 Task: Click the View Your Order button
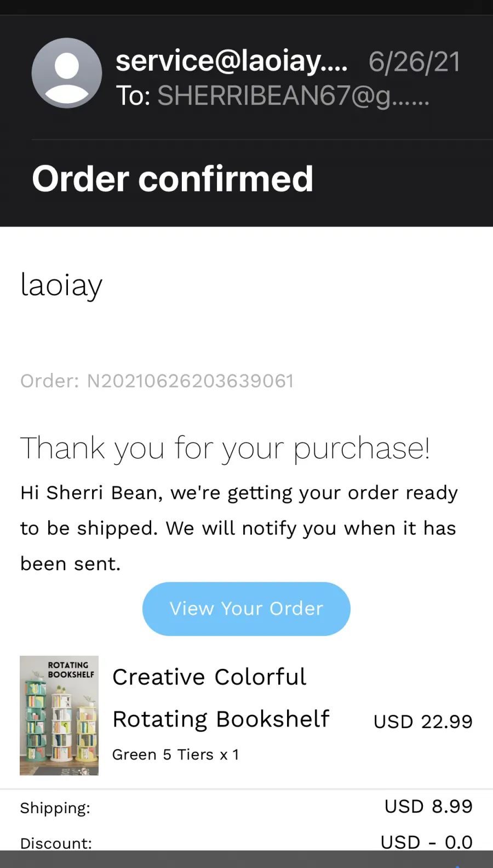(x=246, y=609)
